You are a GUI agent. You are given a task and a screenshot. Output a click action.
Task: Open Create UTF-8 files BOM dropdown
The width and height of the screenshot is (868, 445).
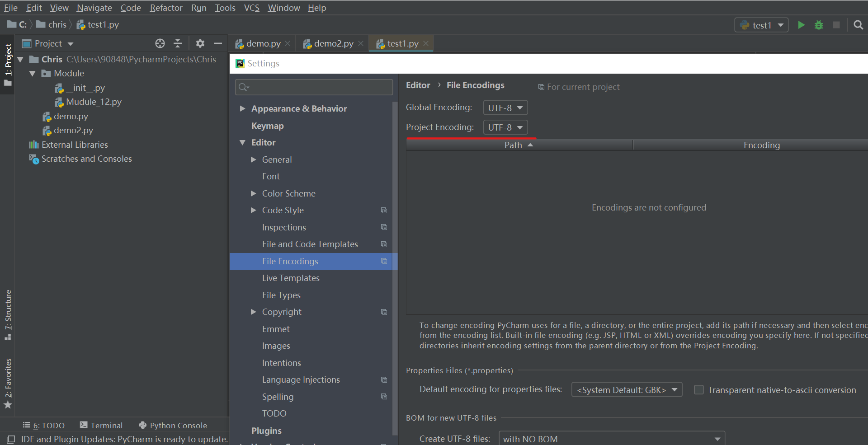click(x=612, y=439)
